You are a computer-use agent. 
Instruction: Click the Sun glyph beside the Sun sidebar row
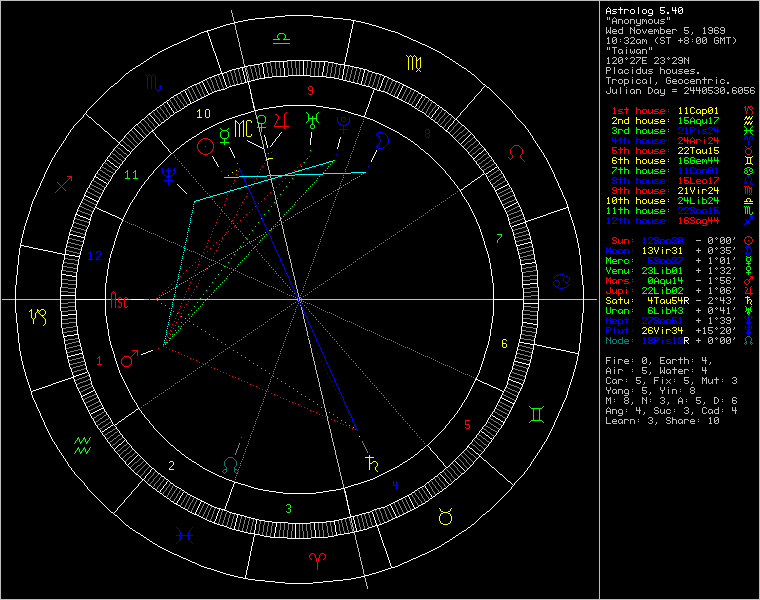748,241
